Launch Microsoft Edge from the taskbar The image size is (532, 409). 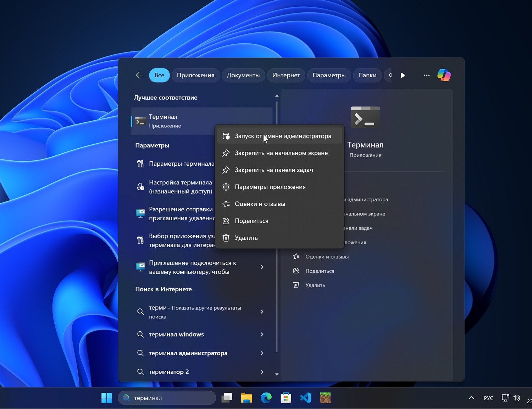point(266,398)
